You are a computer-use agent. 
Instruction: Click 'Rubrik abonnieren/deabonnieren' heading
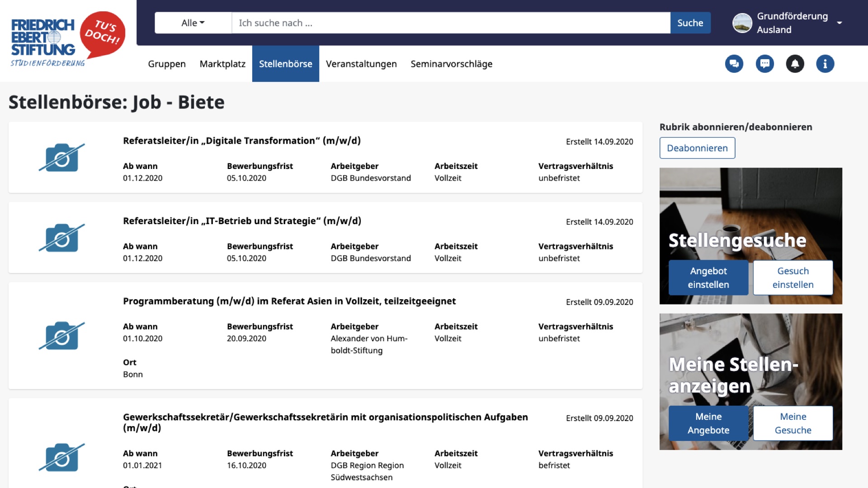point(736,127)
